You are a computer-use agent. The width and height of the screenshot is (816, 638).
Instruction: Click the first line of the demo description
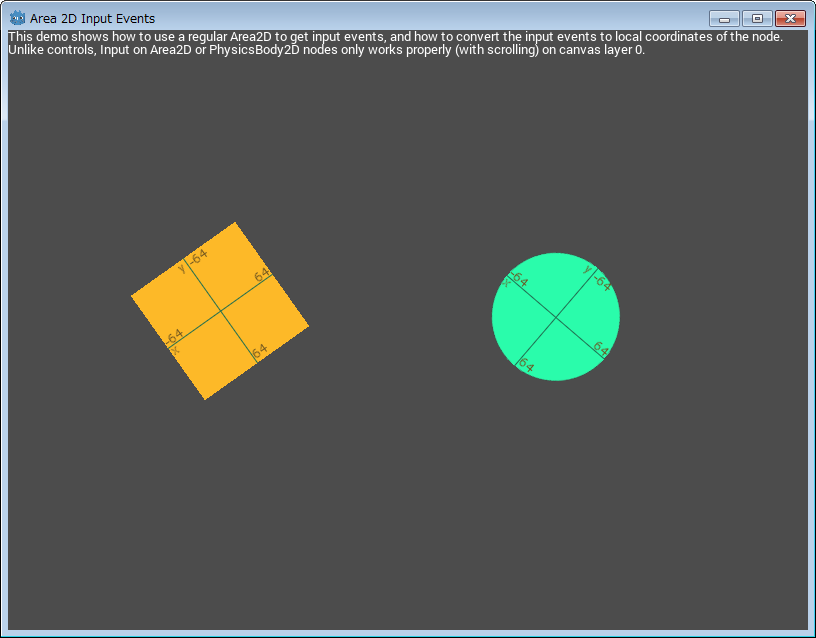pyautogui.click(x=395, y=36)
